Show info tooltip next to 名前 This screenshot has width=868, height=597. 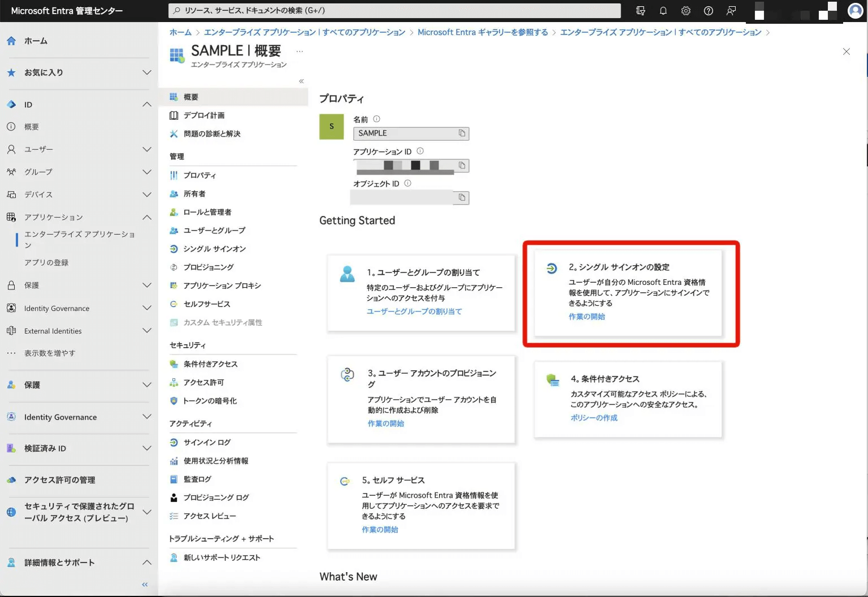click(x=376, y=119)
